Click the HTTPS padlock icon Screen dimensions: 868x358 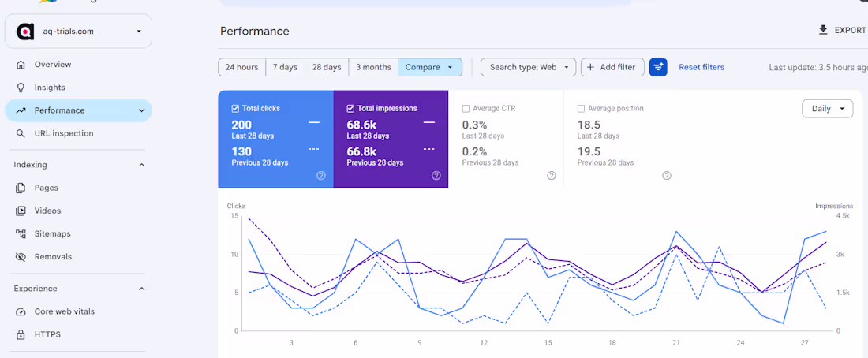coord(21,335)
